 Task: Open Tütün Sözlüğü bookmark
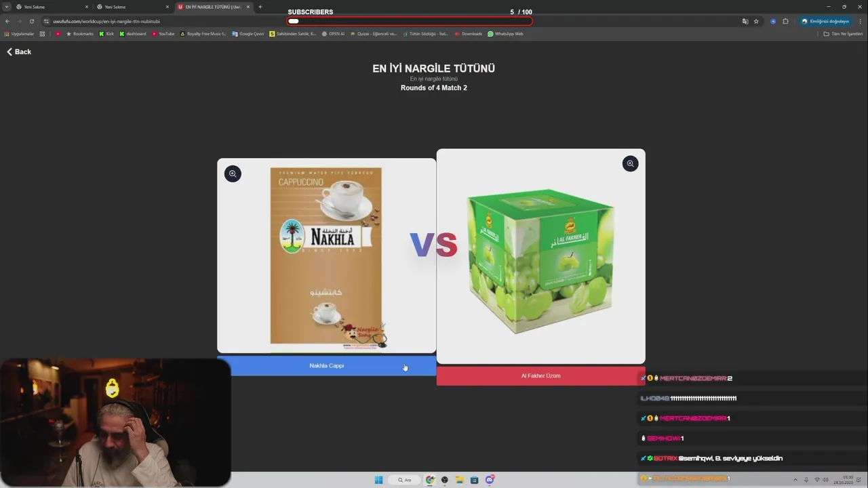pos(426,34)
